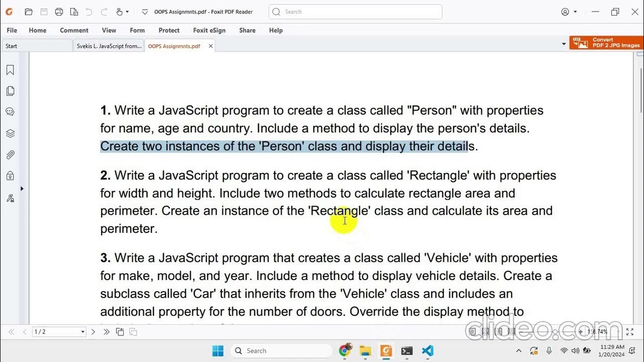The height and width of the screenshot is (362, 644).
Task: Open the Customize Quick Access toolbar arrow
Action: pyautogui.click(x=144, y=12)
